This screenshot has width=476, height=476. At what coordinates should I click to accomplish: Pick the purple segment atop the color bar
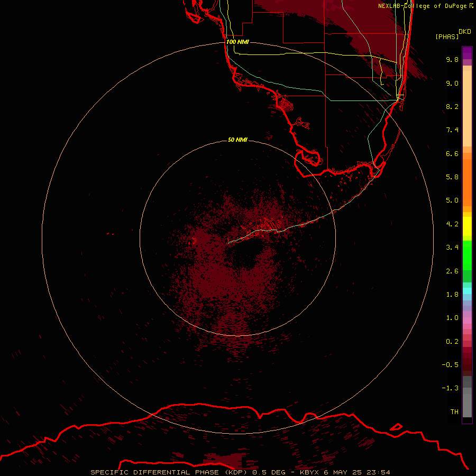pyautogui.click(x=467, y=53)
